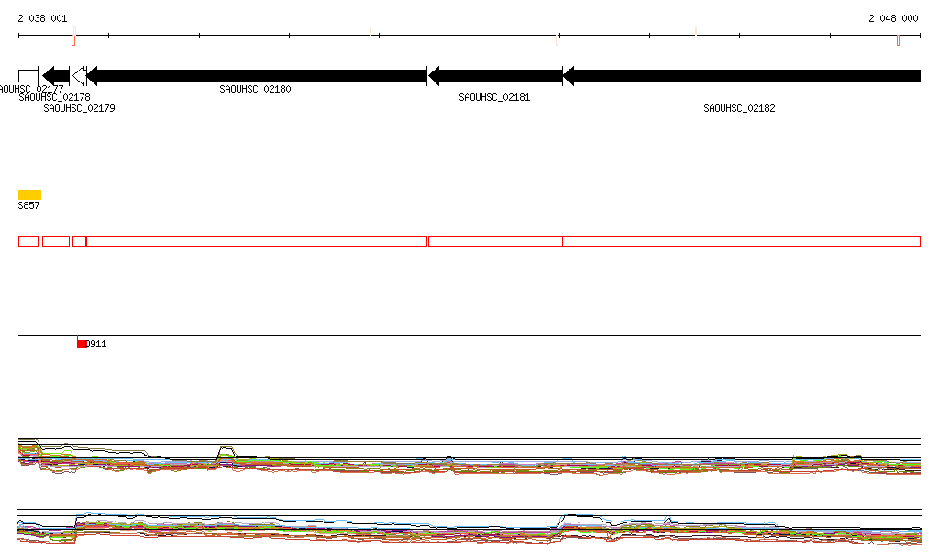Open the SAOUHSC_02180 gene label

tap(255, 89)
